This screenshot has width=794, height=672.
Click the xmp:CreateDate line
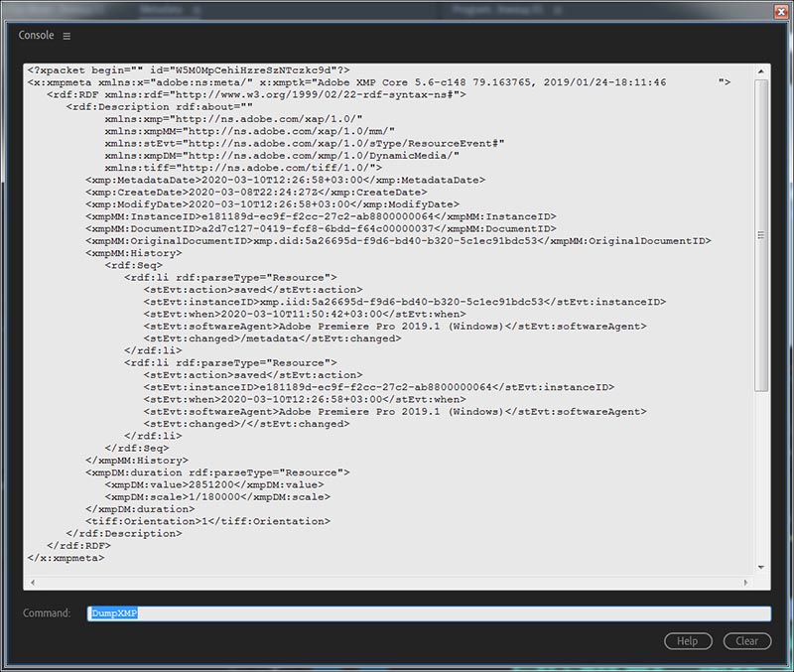click(x=256, y=192)
